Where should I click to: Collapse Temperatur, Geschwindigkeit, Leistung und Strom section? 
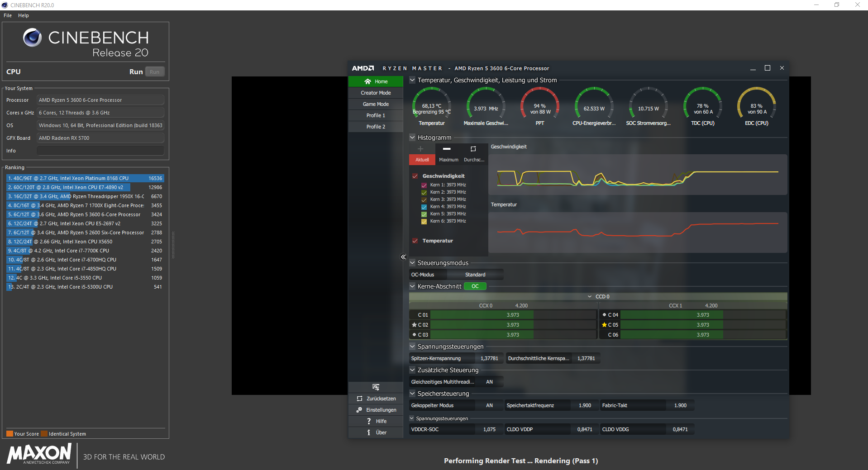click(x=412, y=80)
